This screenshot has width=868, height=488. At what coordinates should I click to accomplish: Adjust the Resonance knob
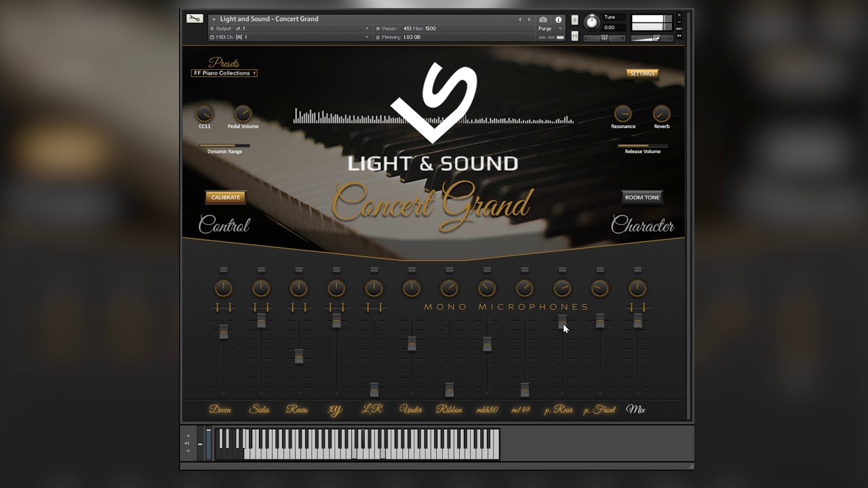pos(623,113)
